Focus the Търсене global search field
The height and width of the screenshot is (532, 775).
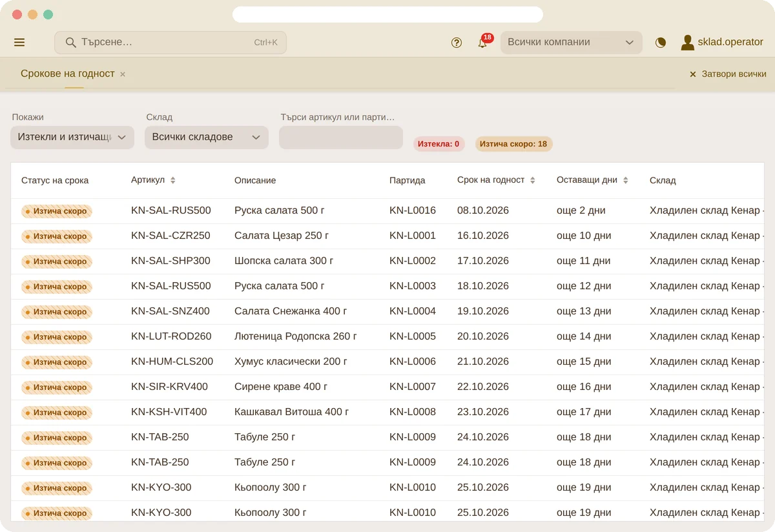[170, 43]
